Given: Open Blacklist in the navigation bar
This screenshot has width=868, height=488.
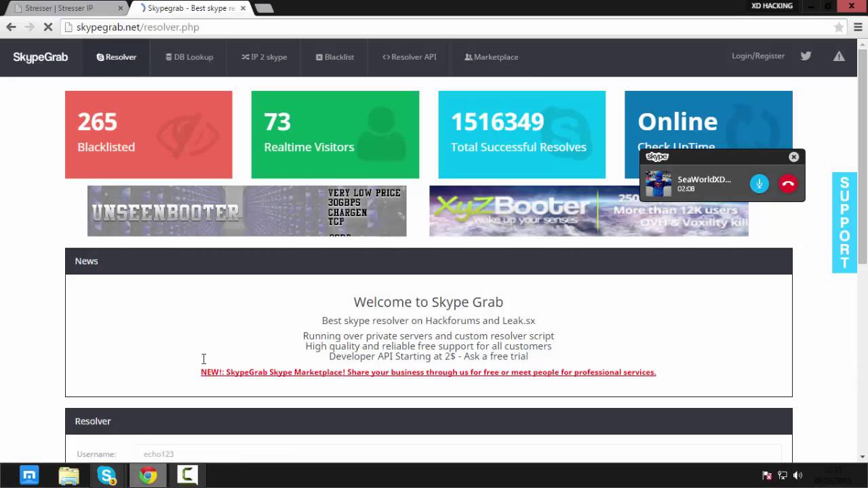Looking at the screenshot, I should 335,57.
